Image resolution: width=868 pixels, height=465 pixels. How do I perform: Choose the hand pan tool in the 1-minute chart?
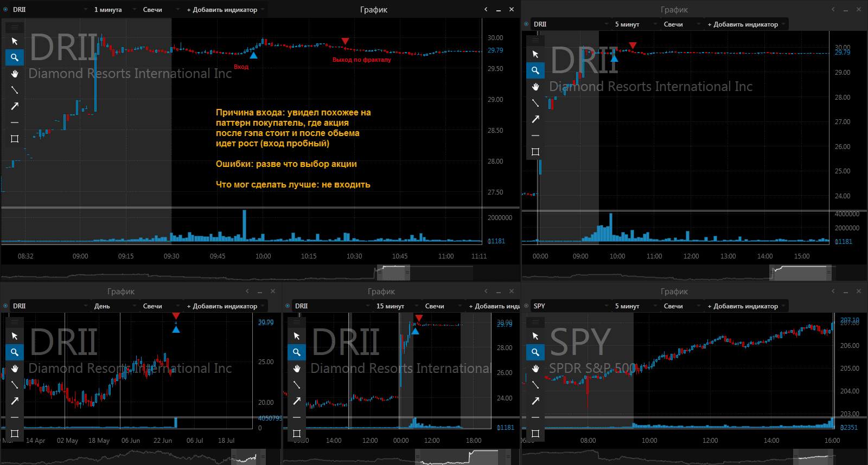[15, 74]
